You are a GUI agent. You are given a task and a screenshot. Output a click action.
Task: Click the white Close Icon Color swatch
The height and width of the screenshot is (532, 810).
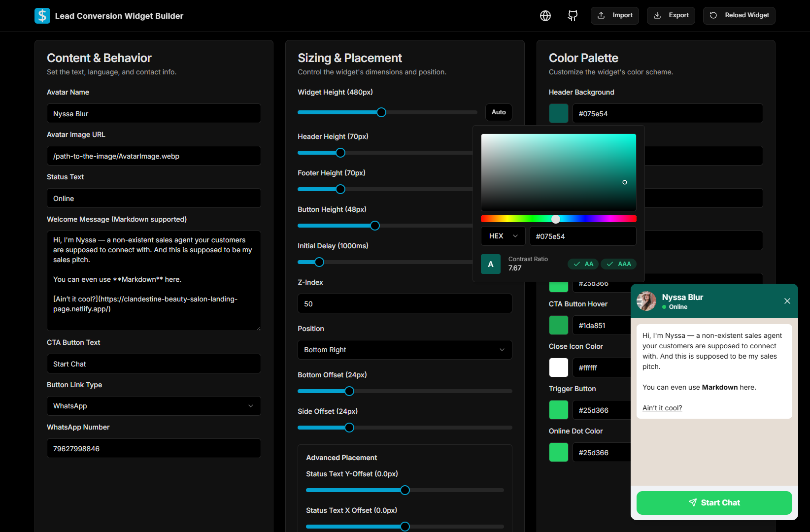[x=559, y=367]
